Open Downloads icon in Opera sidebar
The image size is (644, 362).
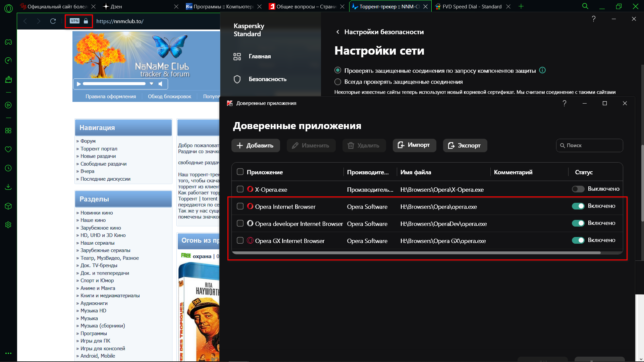pos(8,187)
